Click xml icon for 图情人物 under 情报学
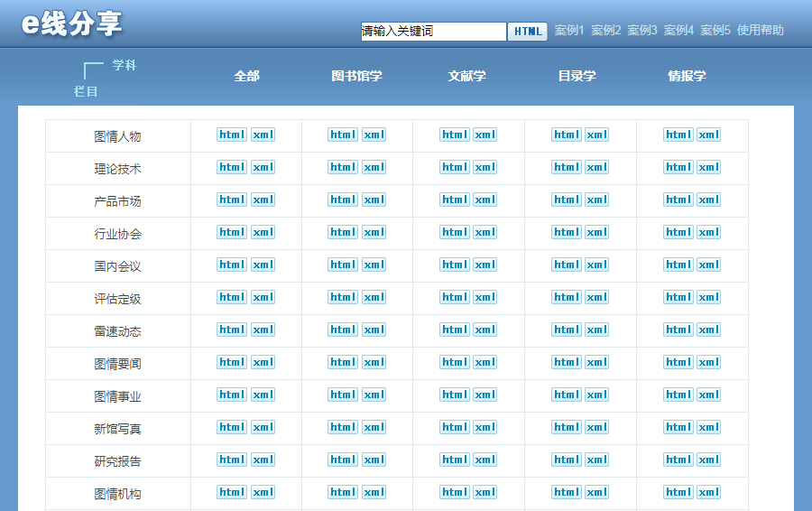The width and height of the screenshot is (812, 511). [x=708, y=135]
